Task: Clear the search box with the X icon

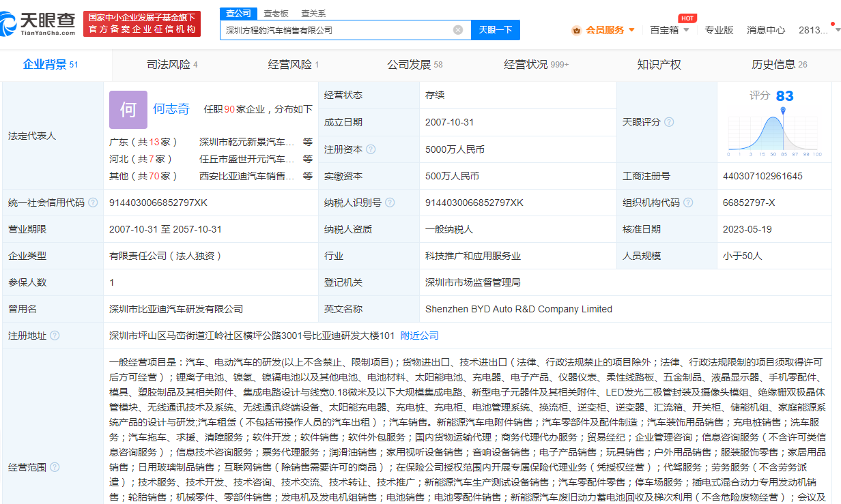Action: pos(458,30)
